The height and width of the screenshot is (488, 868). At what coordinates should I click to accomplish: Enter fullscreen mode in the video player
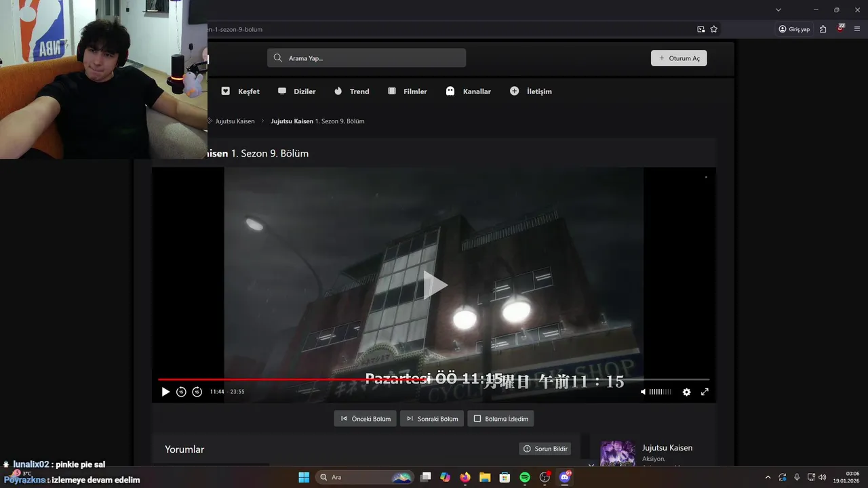pos(705,392)
